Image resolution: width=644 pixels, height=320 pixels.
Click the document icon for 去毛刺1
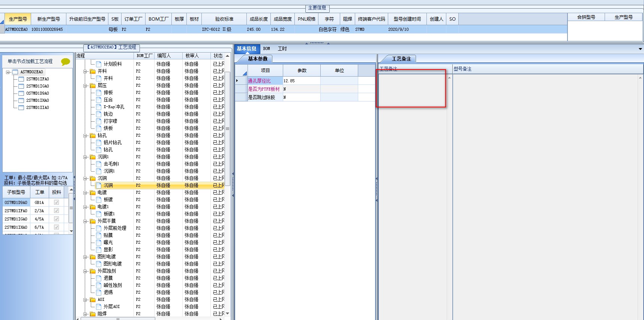pos(99,164)
